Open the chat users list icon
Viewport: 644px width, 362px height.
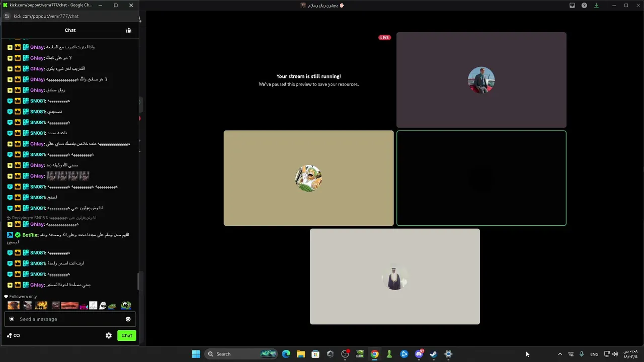coord(129,30)
